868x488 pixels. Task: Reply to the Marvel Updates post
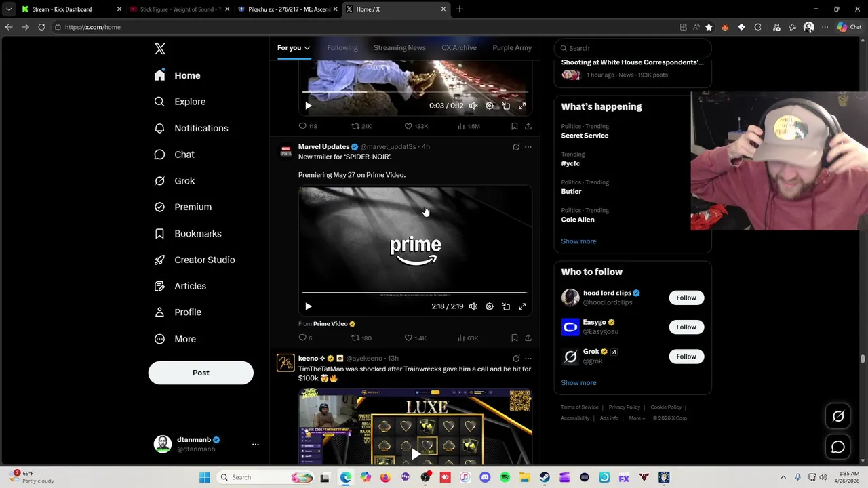point(305,338)
